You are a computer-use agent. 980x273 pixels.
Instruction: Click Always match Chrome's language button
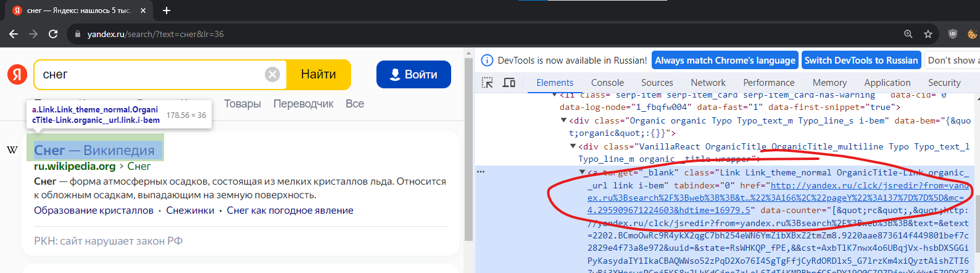725,61
